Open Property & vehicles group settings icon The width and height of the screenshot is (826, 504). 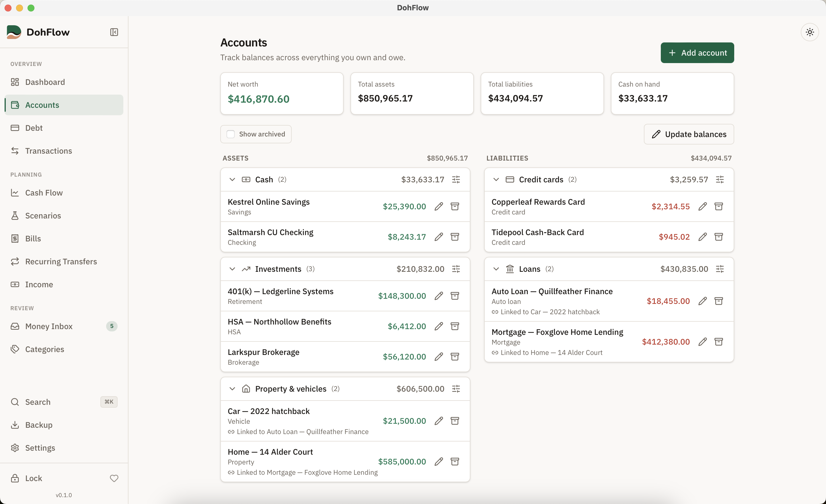(x=456, y=389)
